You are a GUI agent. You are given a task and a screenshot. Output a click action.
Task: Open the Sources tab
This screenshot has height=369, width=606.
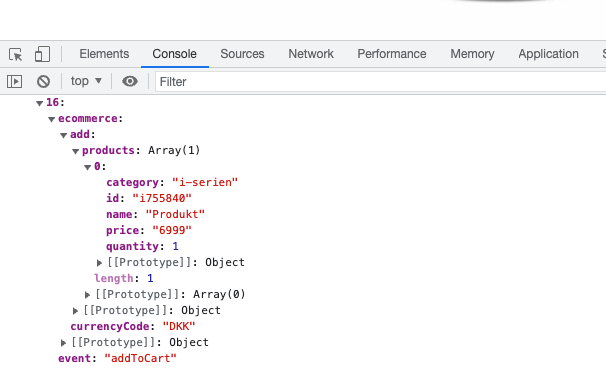[242, 54]
